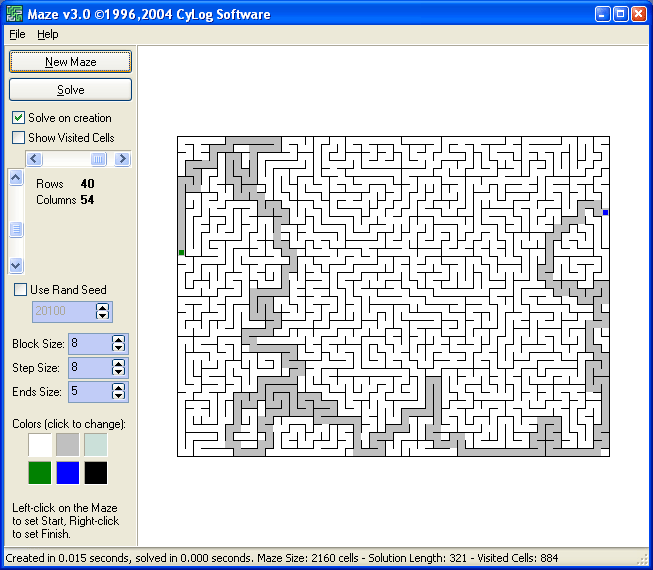
Task: Enable Show Visited Cells checkbox
Action: [18, 137]
